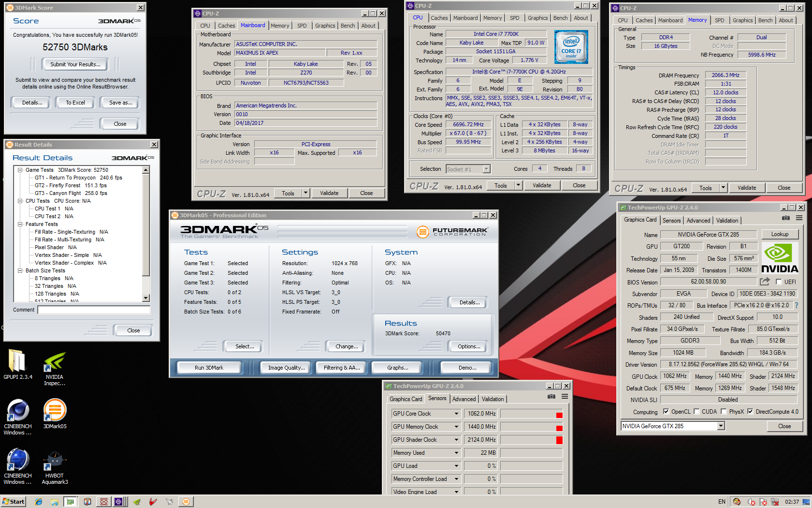
Task: Open the Memory Used sensor dropdown
Action: pyautogui.click(x=456, y=453)
